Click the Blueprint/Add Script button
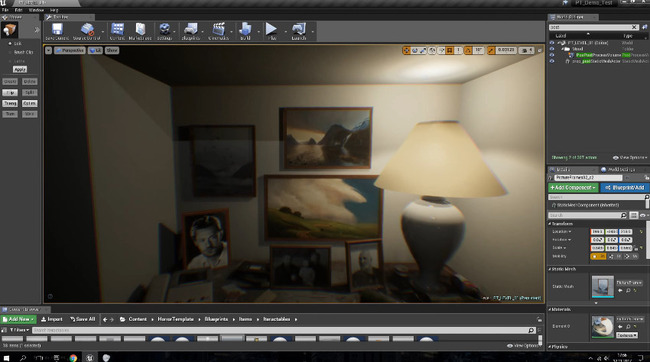Image resolution: width=650 pixels, height=362 pixels. (625, 188)
